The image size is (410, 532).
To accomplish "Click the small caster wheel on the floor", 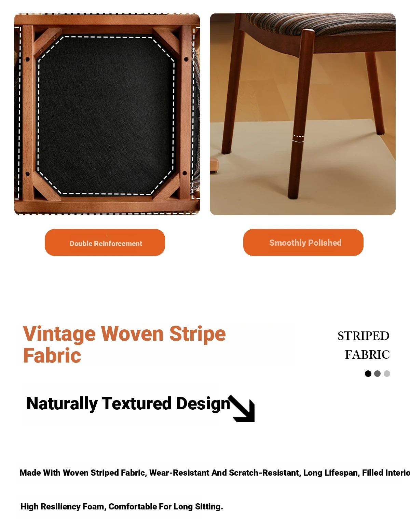I will pyautogui.click(x=214, y=166).
